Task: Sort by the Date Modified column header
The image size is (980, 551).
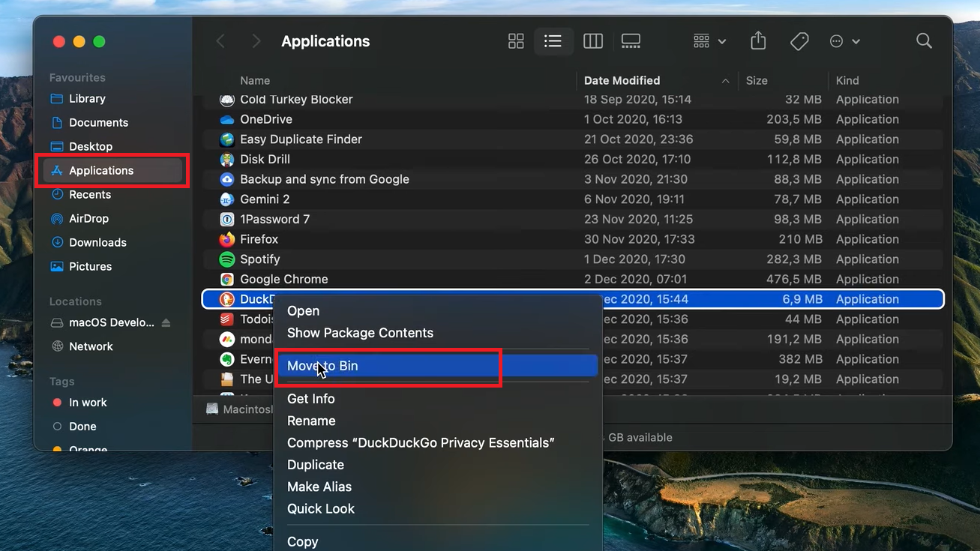Action: pyautogui.click(x=622, y=80)
